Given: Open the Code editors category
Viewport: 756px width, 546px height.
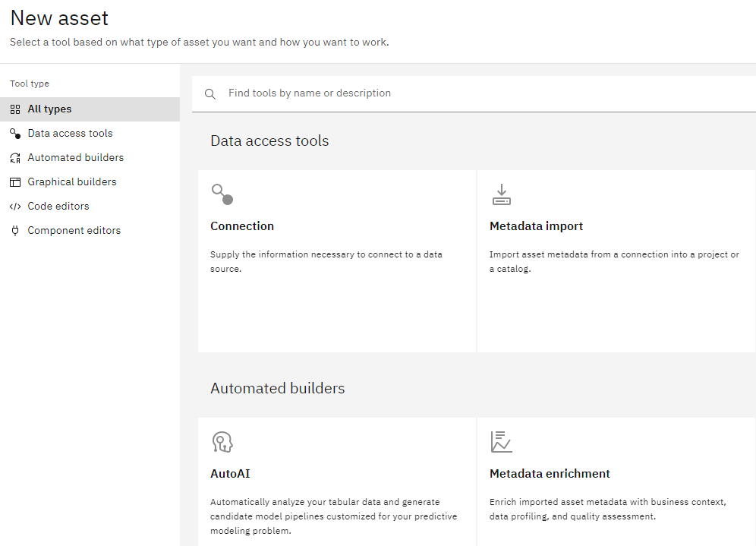Looking at the screenshot, I should 58,207.
